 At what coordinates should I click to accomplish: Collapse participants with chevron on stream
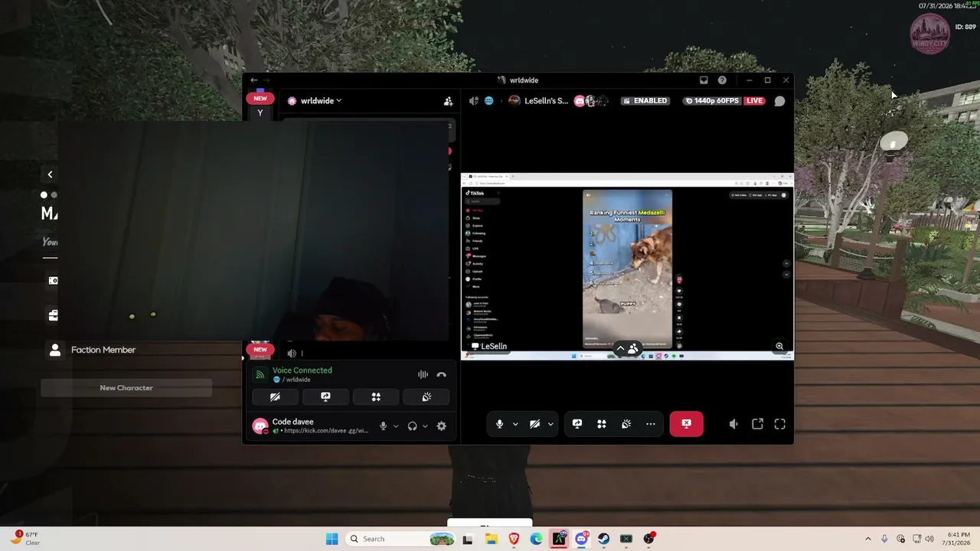(x=620, y=349)
